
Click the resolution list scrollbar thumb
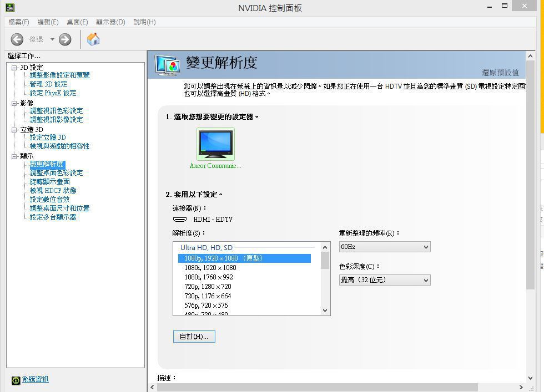point(325,260)
